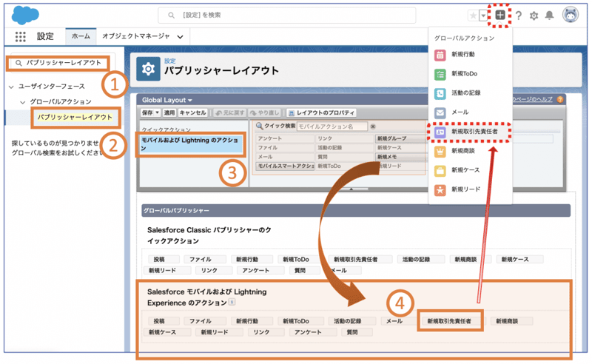Image resolution: width=592 pixels, height=364 pixels.
Task: Open the オブジェクトマネージャ tab
Action: coord(136,36)
